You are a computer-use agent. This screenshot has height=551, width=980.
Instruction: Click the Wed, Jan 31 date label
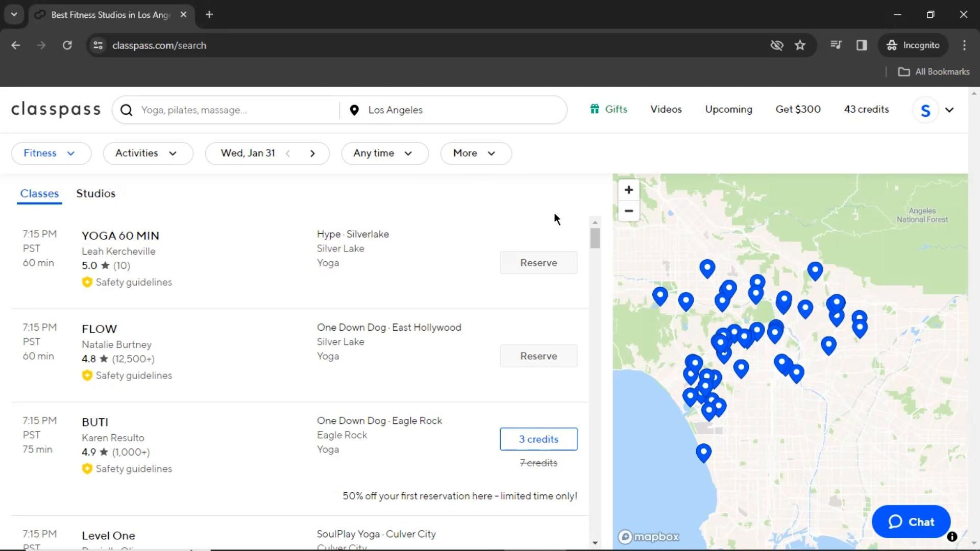[x=248, y=153]
